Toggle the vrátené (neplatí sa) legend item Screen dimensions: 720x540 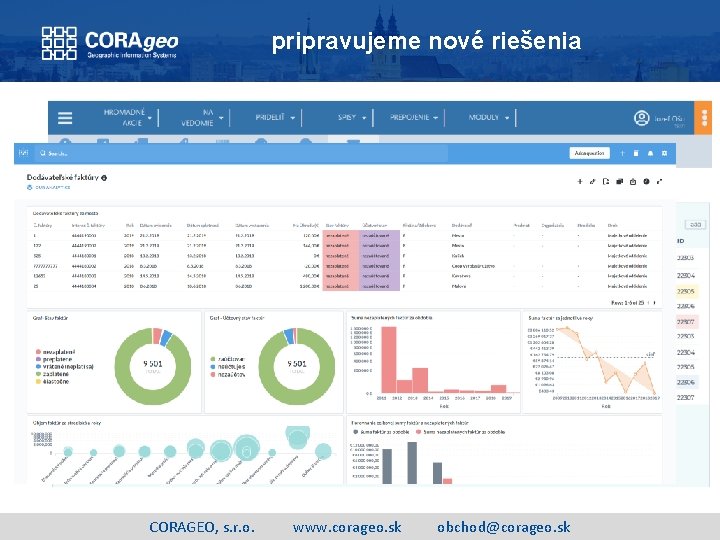click(65, 366)
